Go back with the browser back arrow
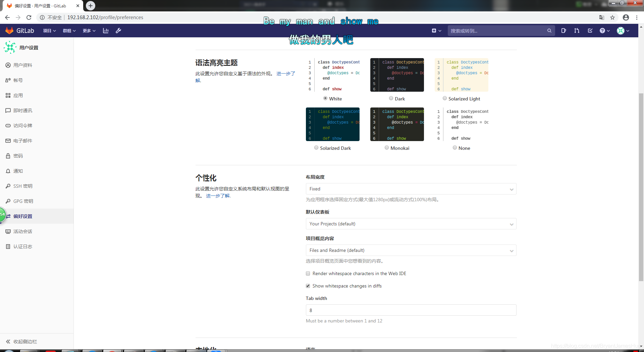Screen dimensions: 644x352 (x=7, y=17)
